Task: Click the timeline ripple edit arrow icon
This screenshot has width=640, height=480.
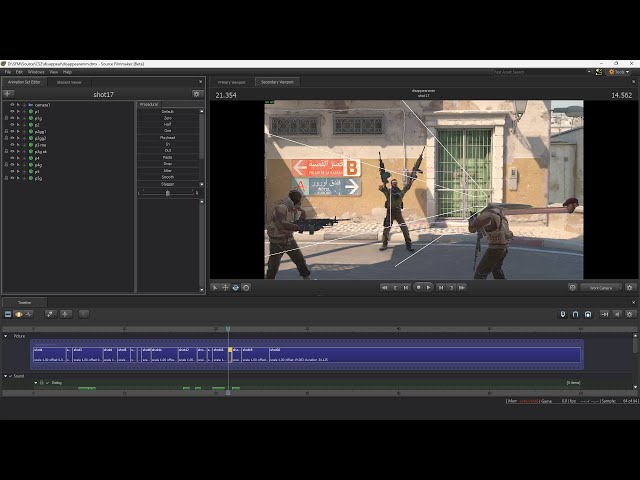Action: [x=604, y=314]
